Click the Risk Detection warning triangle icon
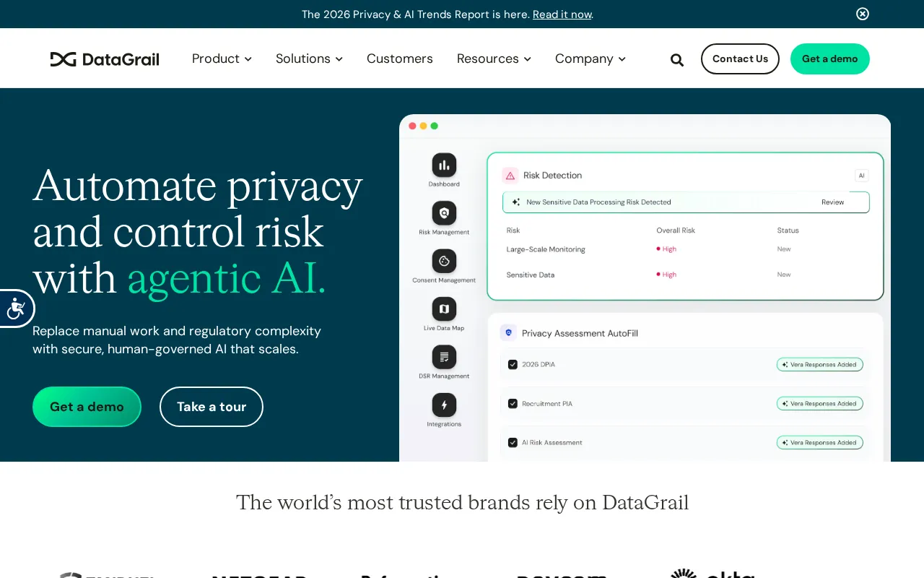The width and height of the screenshot is (924, 578). coord(510,176)
